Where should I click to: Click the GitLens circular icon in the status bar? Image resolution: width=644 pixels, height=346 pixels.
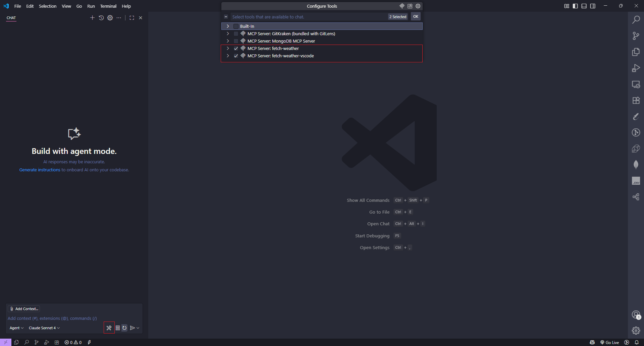[x=627, y=342]
